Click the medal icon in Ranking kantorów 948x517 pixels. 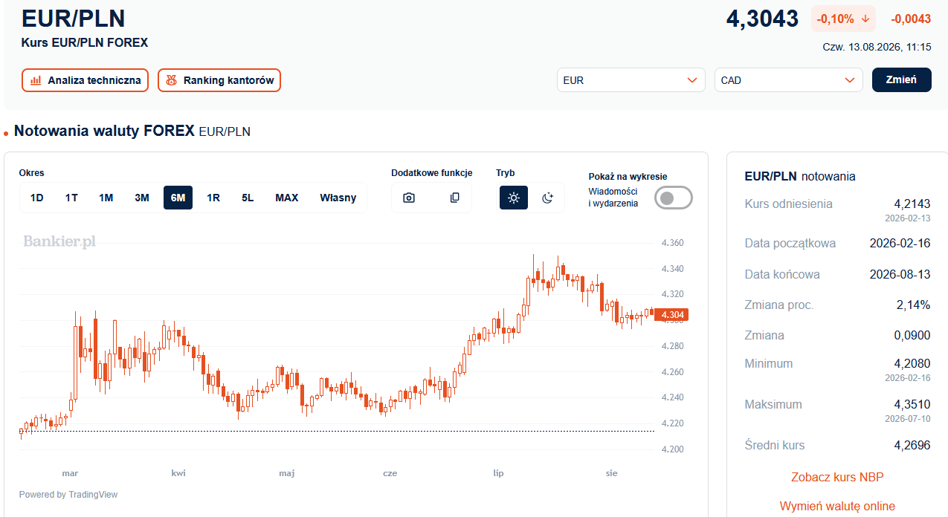click(x=172, y=80)
